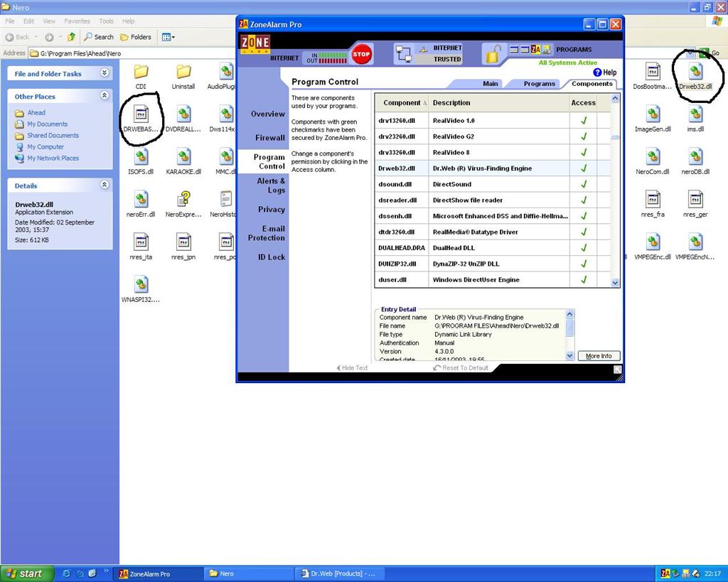Select the VMPEGEnc.dll file icon
728x582 pixels.
pyautogui.click(x=653, y=242)
